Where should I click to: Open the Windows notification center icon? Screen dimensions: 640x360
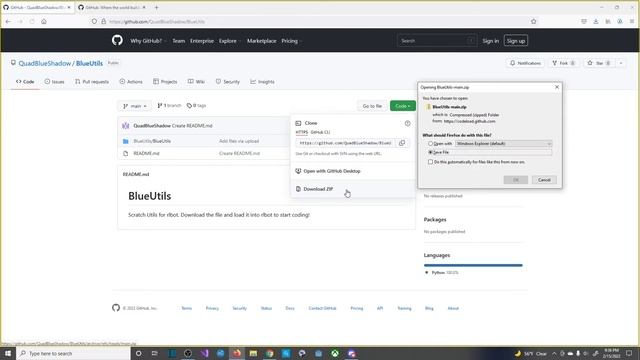629,353
